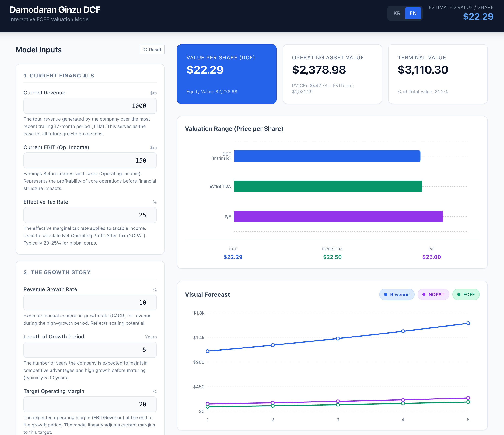Switch language to KR
504x435 pixels.
point(397,13)
